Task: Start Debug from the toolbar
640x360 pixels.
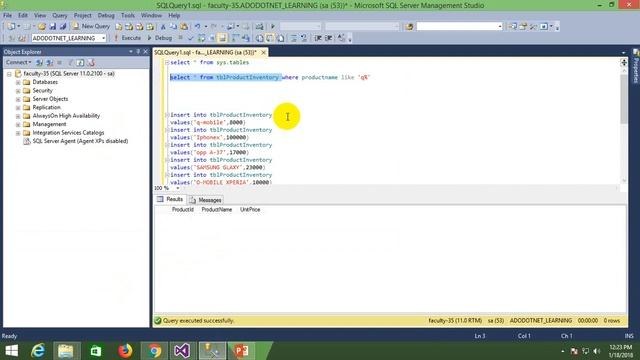Action: coord(160,38)
